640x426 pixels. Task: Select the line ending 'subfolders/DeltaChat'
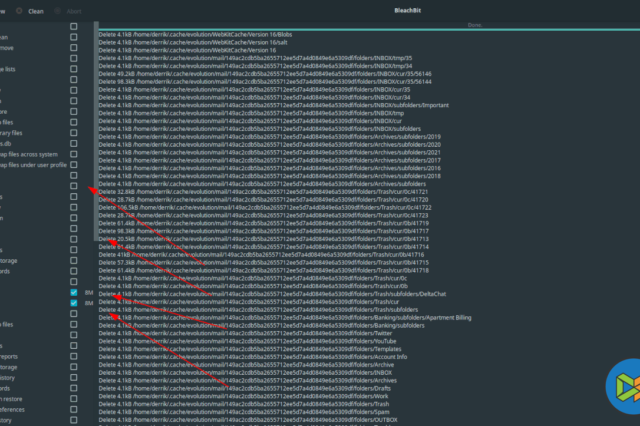click(x=272, y=294)
